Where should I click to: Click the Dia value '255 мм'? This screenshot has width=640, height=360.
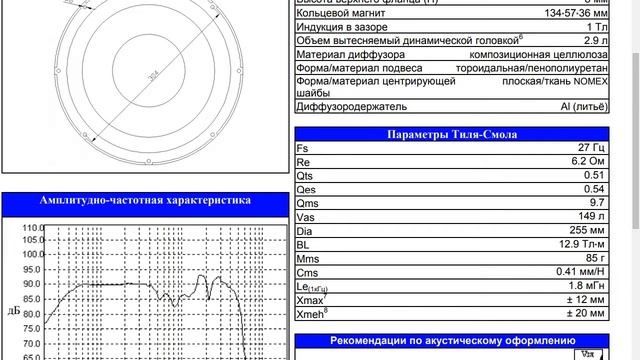coord(587,230)
